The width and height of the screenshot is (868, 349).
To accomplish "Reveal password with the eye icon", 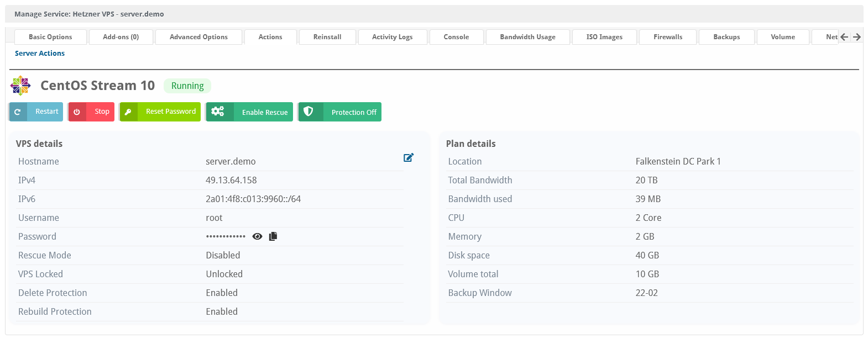I will tap(257, 236).
